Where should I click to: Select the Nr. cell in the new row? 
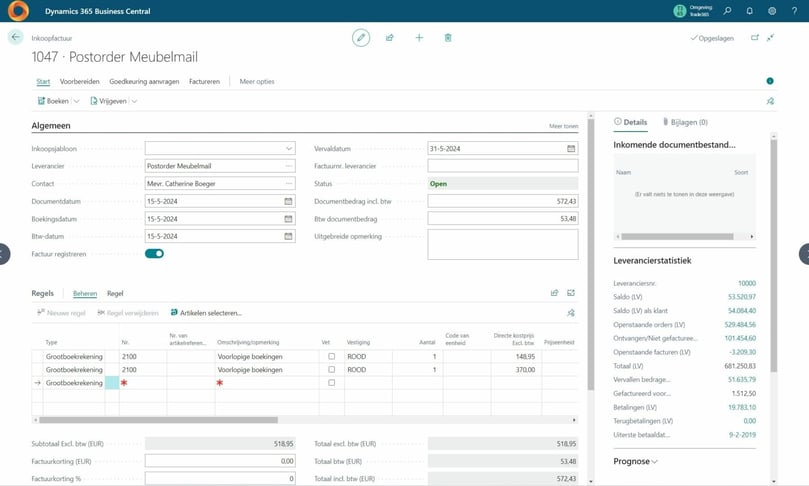point(143,383)
